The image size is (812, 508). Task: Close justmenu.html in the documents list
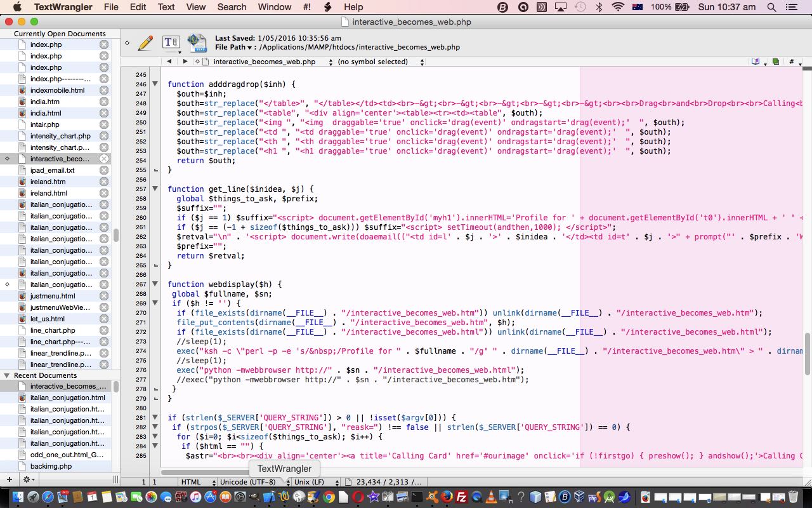(x=104, y=296)
